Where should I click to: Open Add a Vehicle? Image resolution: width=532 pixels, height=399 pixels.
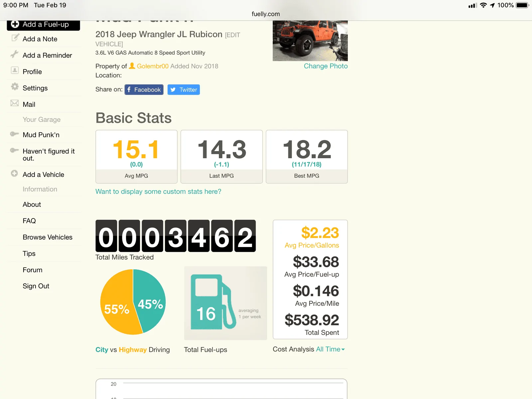point(43,175)
